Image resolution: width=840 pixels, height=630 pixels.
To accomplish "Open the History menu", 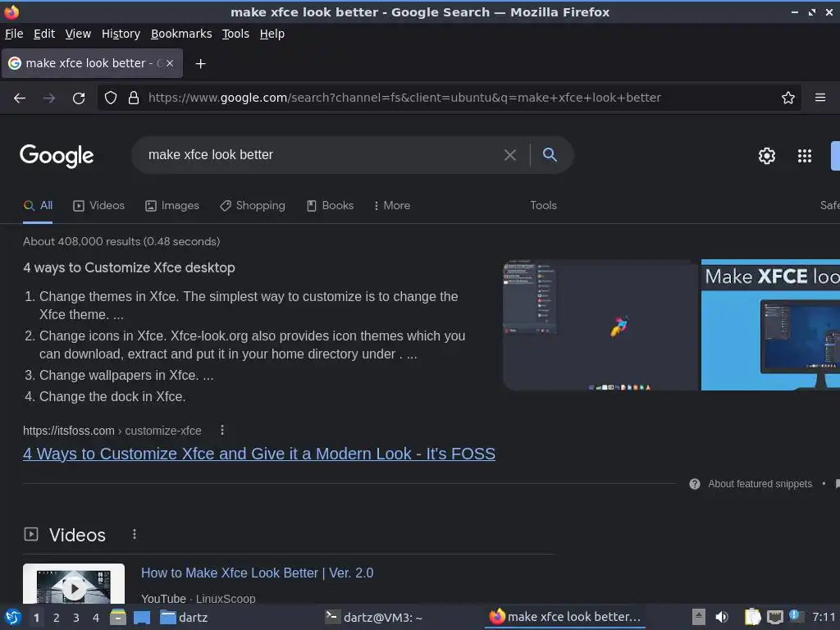I will 121,34.
